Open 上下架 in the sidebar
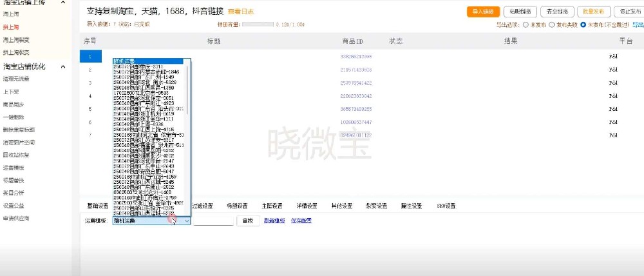644x276 pixels. pyautogui.click(x=11, y=92)
